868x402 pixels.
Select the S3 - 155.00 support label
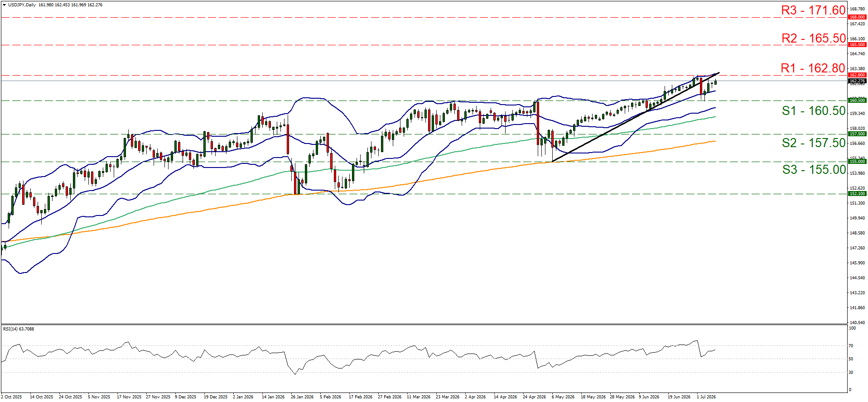click(814, 170)
